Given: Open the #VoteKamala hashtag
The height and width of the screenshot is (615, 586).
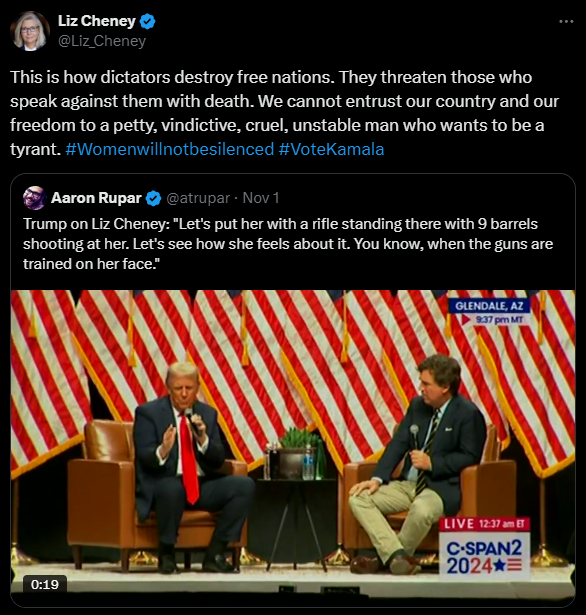Looking at the screenshot, I should [331, 149].
